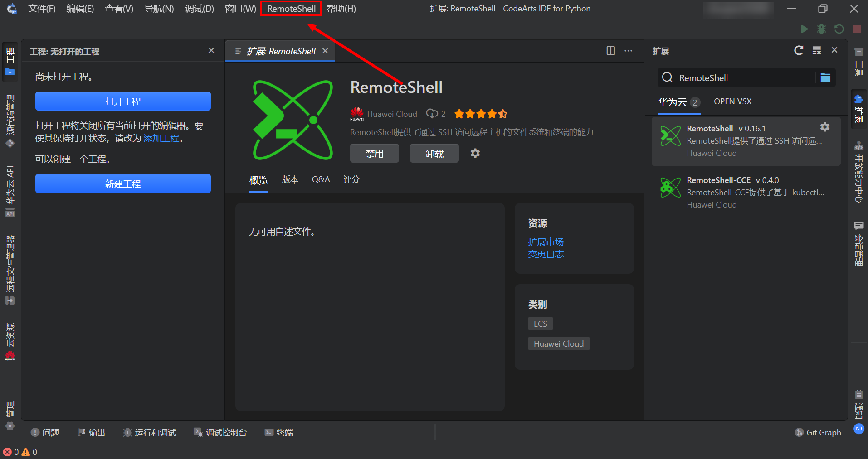Switch to the 版本 tab
The image size is (868, 459).
coord(290,179)
